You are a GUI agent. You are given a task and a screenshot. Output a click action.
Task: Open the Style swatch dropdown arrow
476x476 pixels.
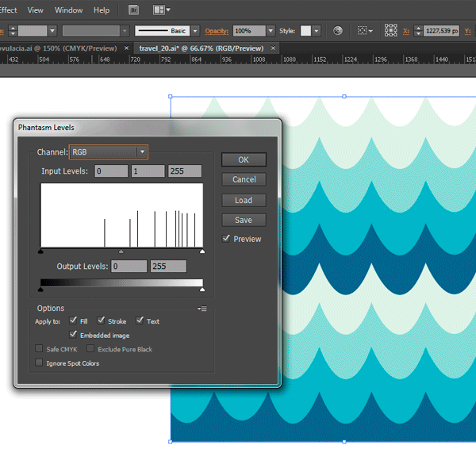(x=317, y=31)
